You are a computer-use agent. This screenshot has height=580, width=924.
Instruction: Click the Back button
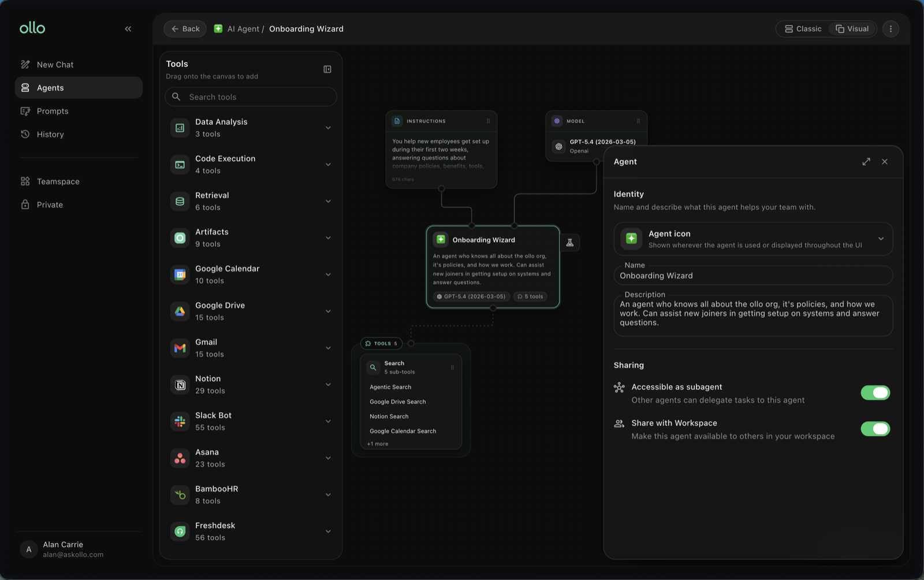point(185,29)
